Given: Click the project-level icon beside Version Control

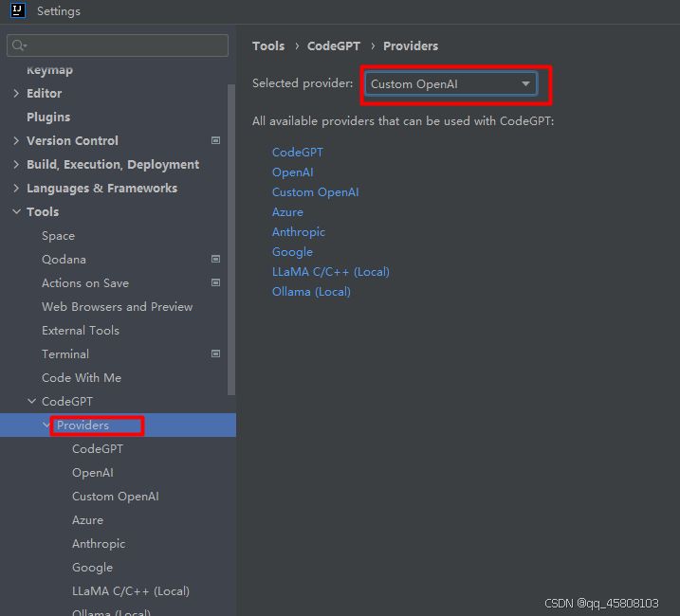Looking at the screenshot, I should pos(215,140).
